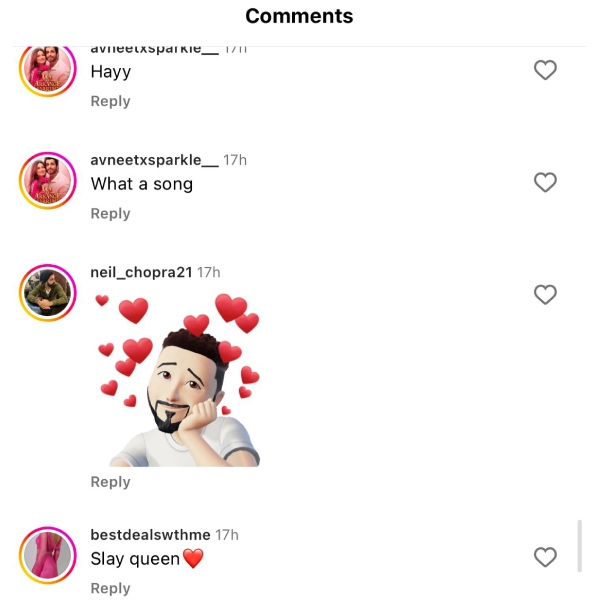Click the comments scrollbar handle
This screenshot has width=600, height=600.
coord(580,545)
